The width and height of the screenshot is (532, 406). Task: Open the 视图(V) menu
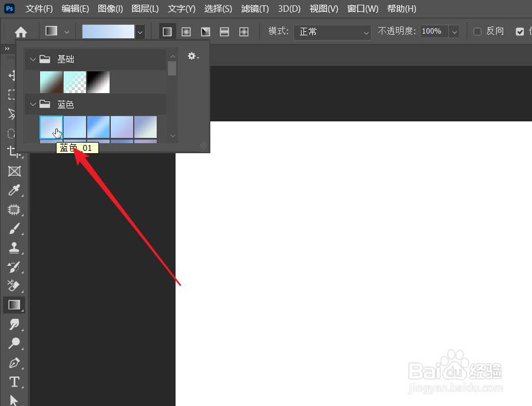coord(324,9)
